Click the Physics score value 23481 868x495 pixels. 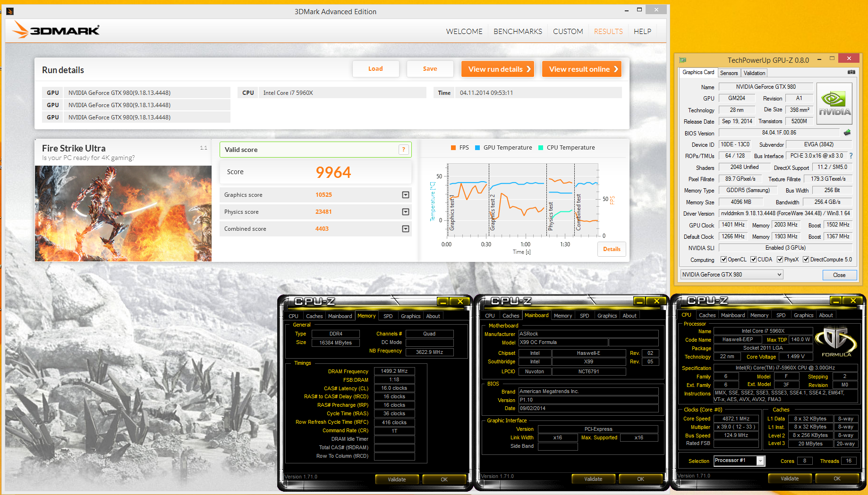(x=323, y=212)
